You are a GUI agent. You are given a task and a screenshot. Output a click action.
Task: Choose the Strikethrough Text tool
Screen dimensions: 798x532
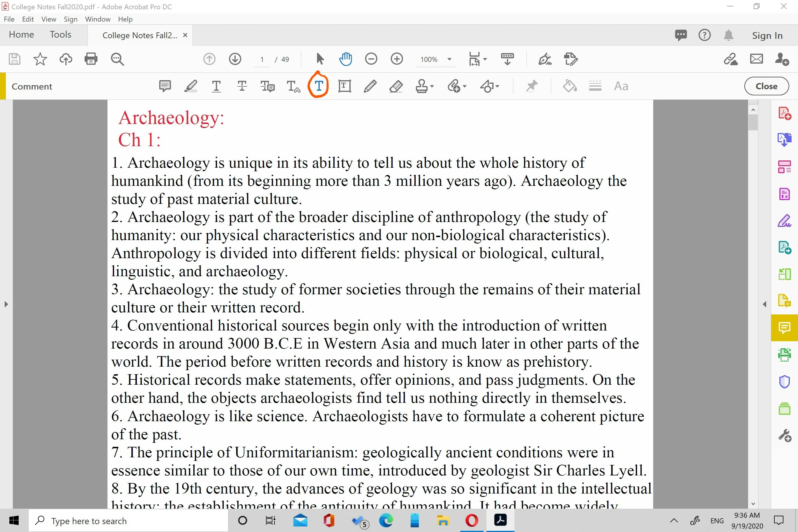tap(242, 86)
